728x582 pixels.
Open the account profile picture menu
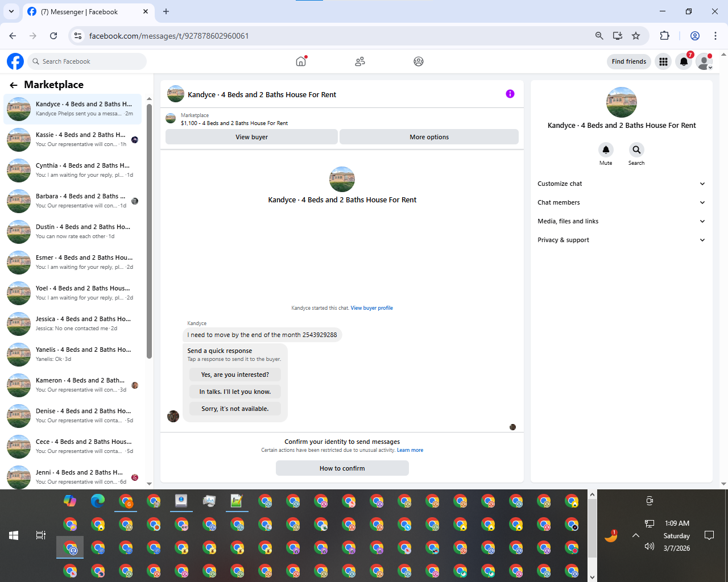[705, 61]
